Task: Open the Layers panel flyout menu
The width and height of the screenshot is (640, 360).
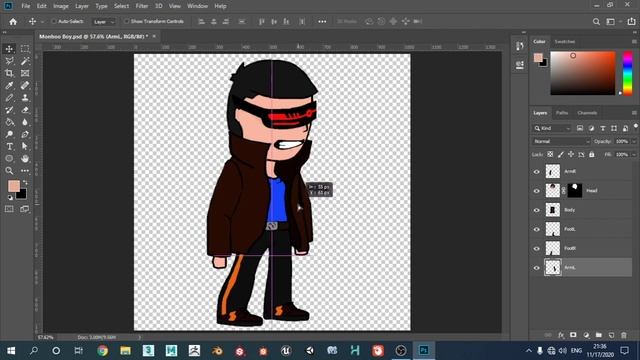Action: 634,113
